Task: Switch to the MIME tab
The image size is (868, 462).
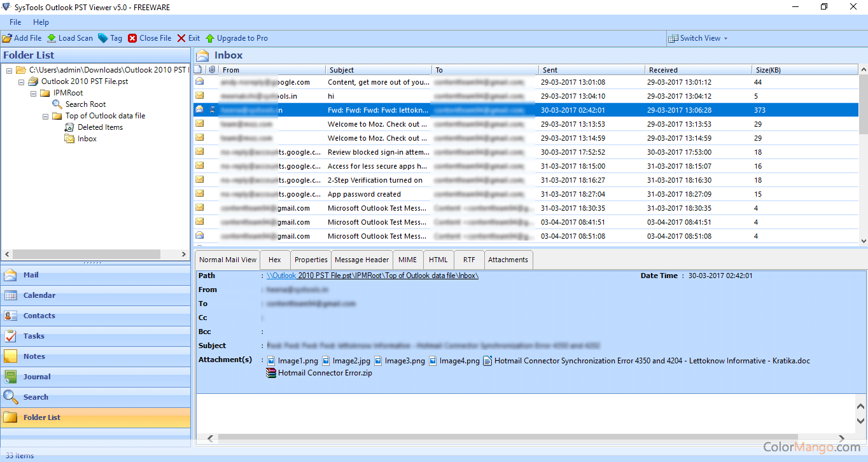Action: pos(407,260)
